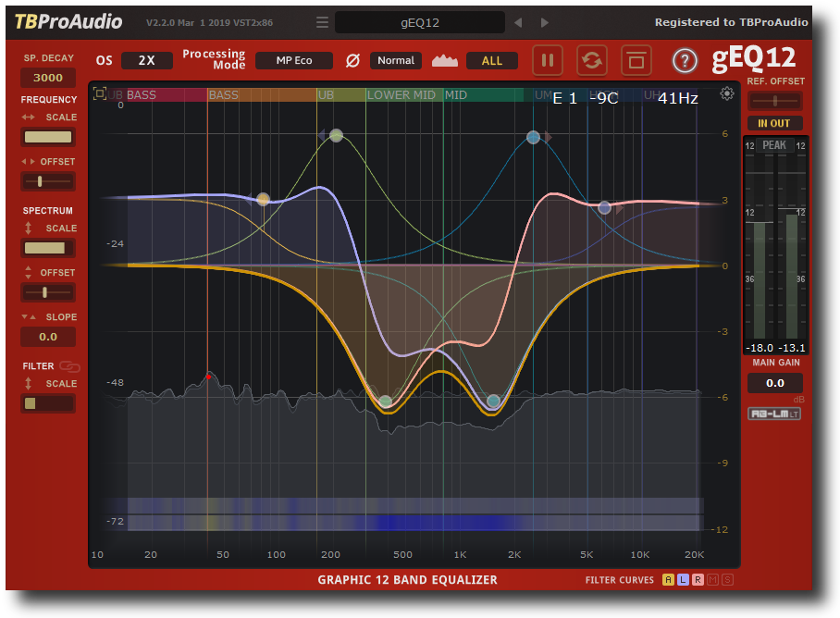Screen dimensions: 840x618
Task: Open the preset menu hamburger icon
Action: (x=321, y=22)
